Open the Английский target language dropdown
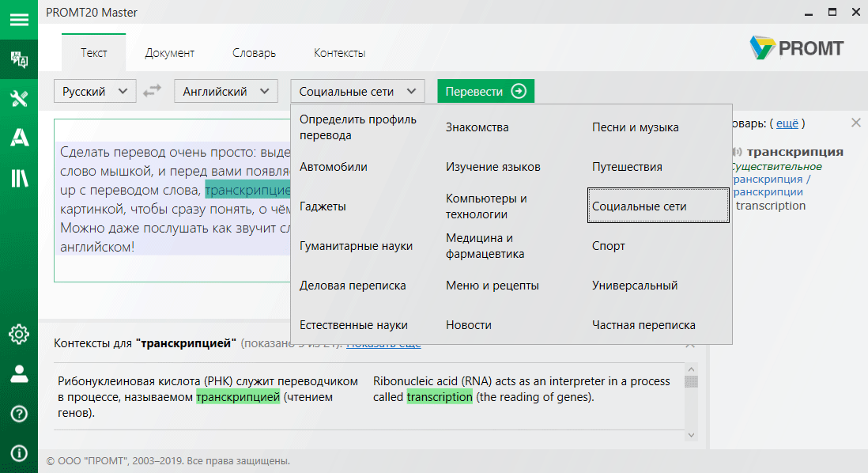Viewport: 868px width, 473px height. (x=226, y=92)
